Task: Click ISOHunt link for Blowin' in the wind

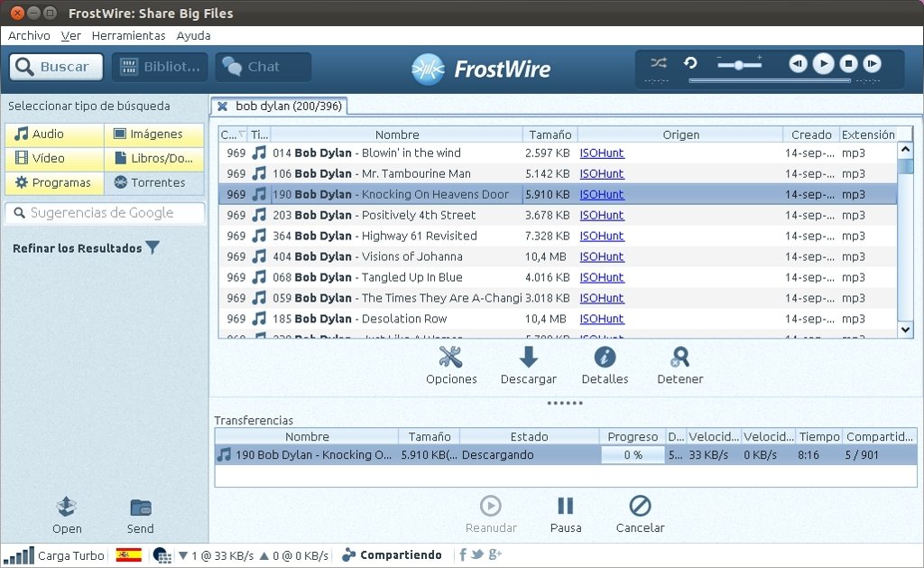Action: (602, 154)
